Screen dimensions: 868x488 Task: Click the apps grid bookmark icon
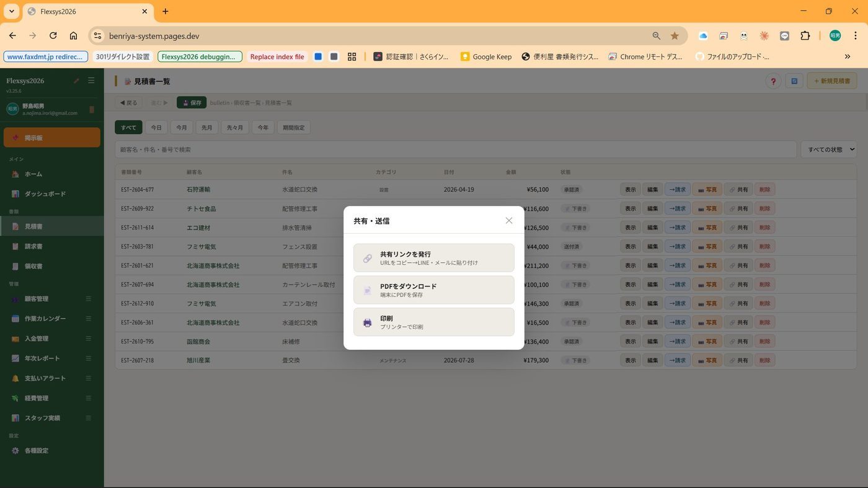[x=352, y=56]
